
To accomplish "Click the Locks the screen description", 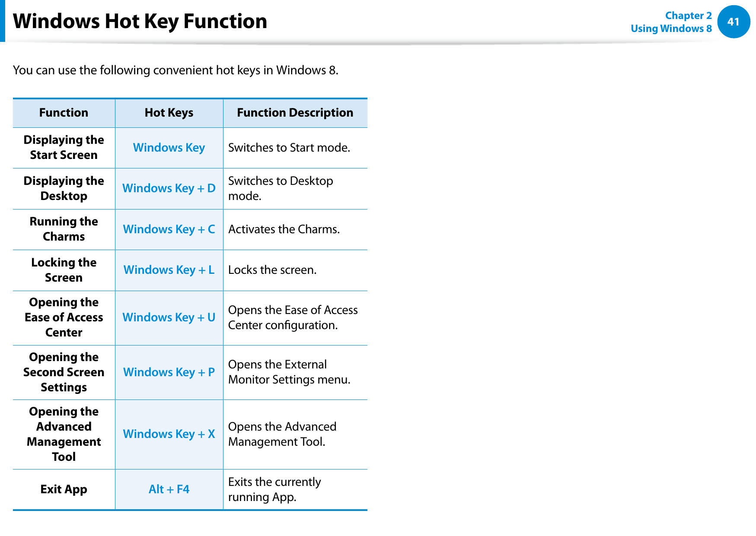I will pyautogui.click(x=272, y=270).
